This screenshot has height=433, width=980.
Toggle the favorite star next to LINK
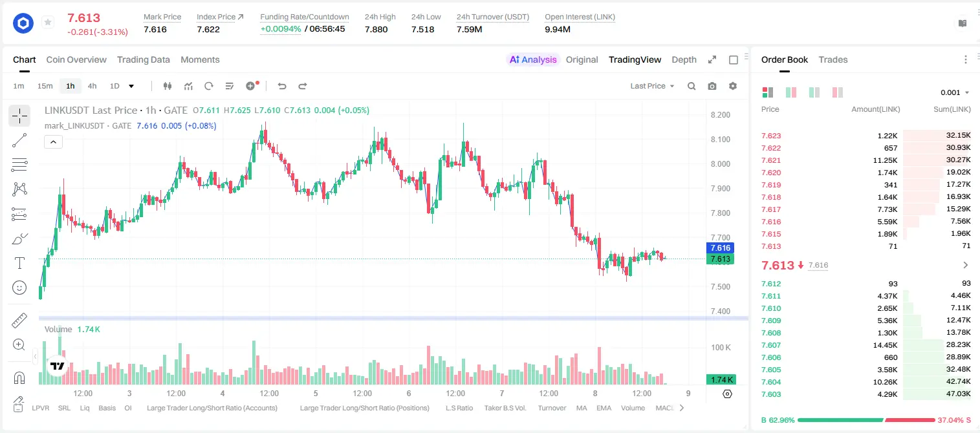[48, 23]
